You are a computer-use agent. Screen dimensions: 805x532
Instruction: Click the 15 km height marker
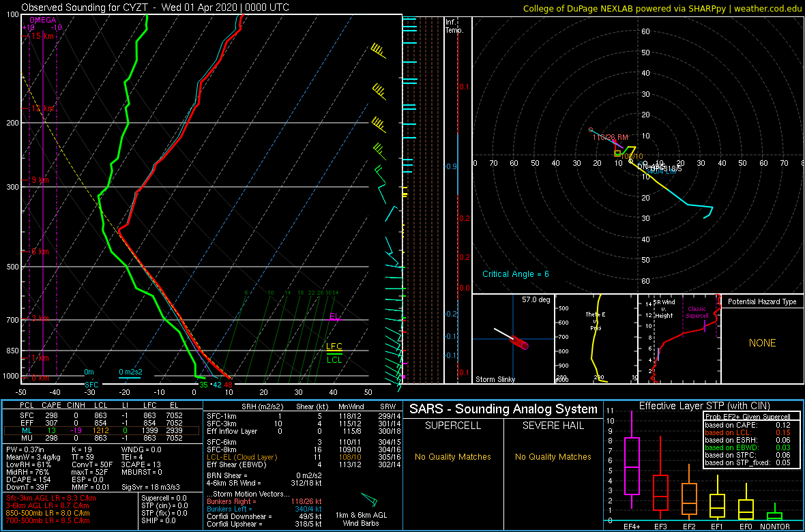click(x=41, y=36)
